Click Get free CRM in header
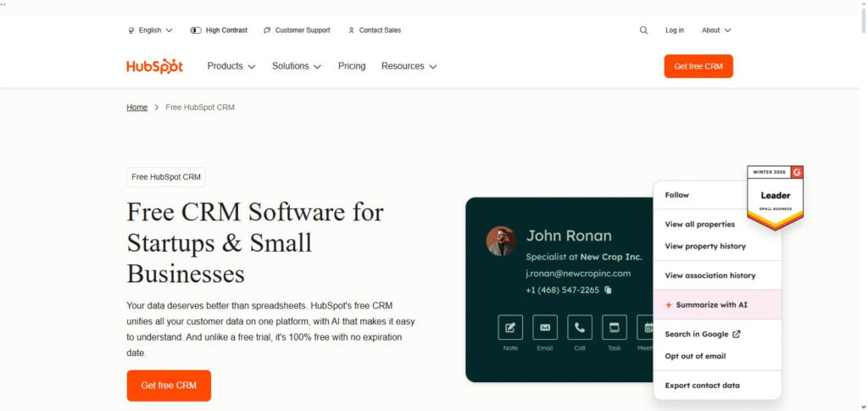This screenshot has height=411, width=868. coord(698,66)
